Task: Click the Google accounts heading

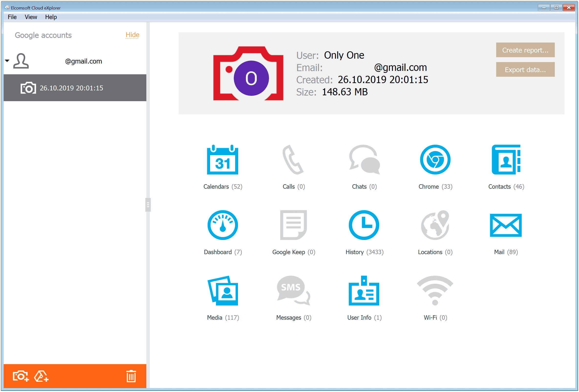Action: (43, 35)
